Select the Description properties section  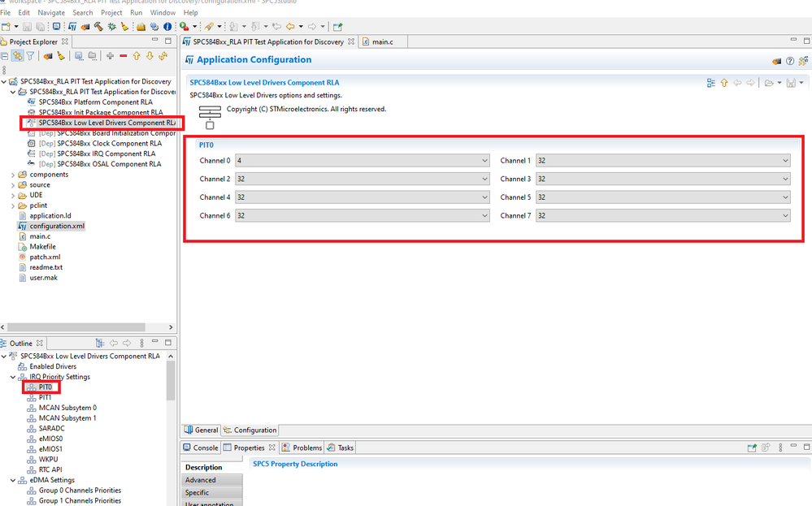click(x=212, y=467)
